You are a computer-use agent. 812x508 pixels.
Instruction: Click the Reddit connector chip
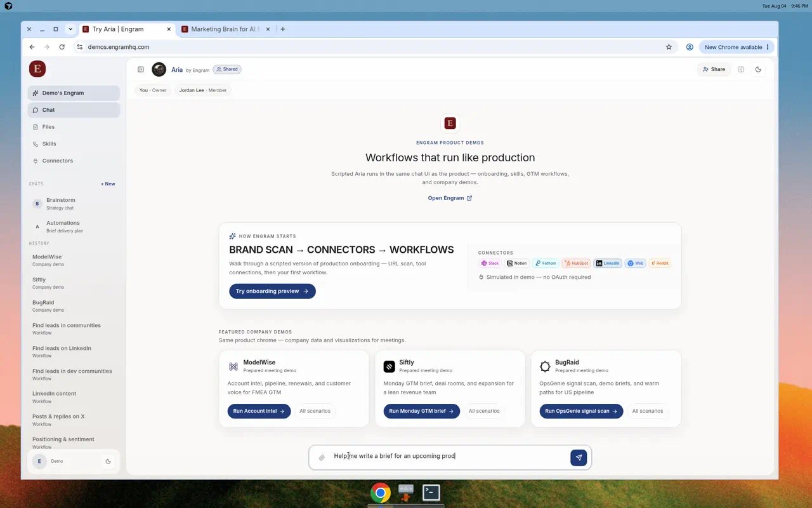[660, 263]
